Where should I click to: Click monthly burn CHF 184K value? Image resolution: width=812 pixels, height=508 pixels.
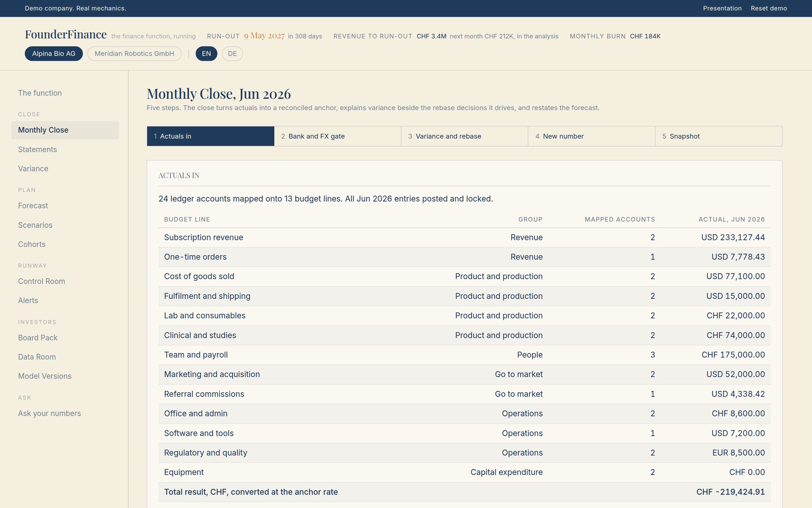pyautogui.click(x=645, y=36)
